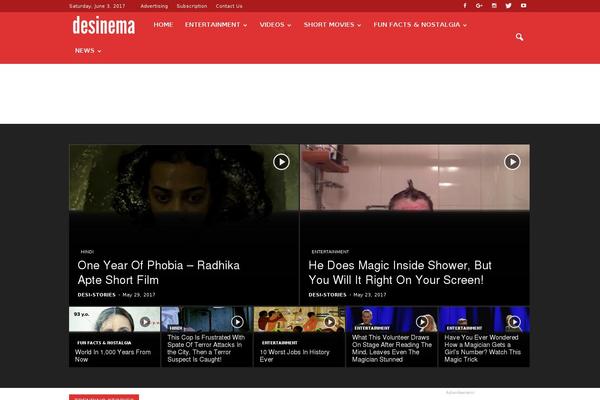Expand the News menu chevron
Viewport: 600px width, 400px height.
pos(99,51)
